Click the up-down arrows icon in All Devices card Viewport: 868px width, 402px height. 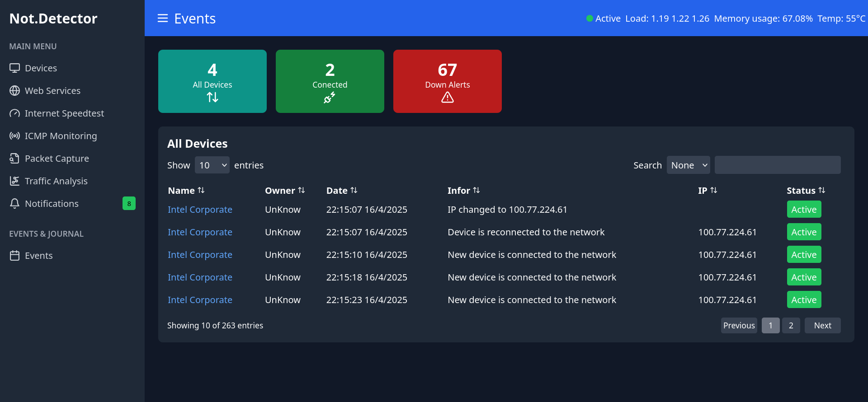[212, 97]
